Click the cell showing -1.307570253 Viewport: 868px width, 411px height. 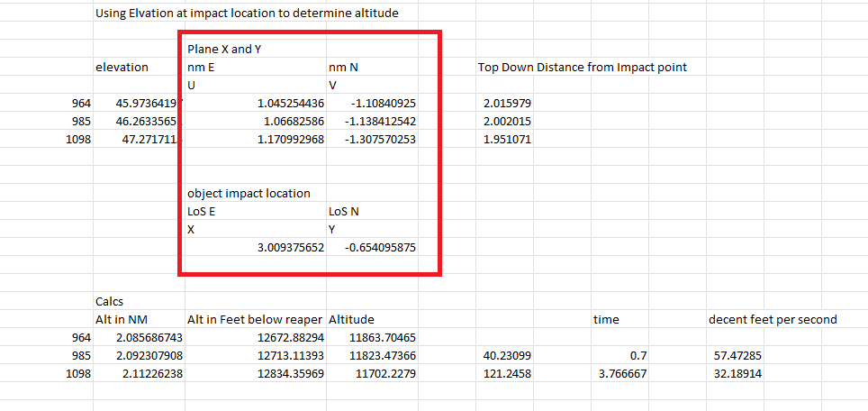379,140
